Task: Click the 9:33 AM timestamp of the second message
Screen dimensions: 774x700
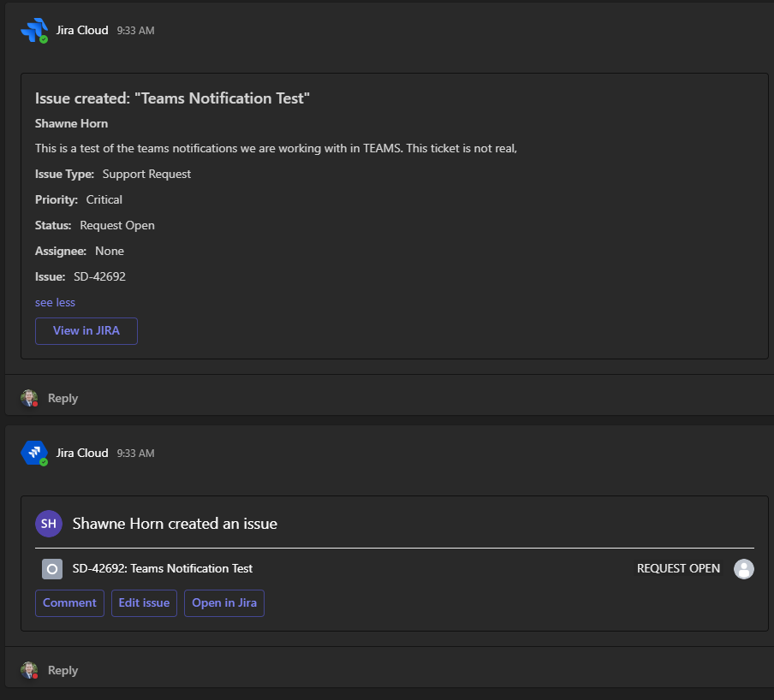Action: point(136,454)
